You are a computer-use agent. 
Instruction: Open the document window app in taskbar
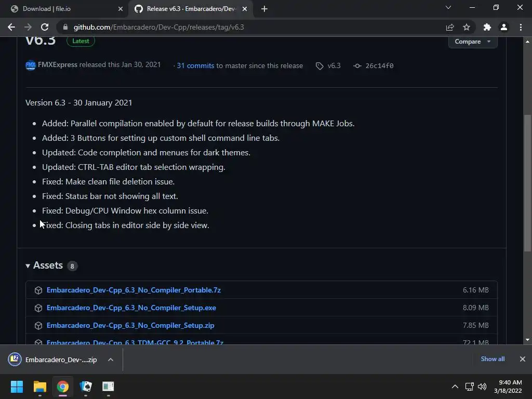(x=108, y=387)
